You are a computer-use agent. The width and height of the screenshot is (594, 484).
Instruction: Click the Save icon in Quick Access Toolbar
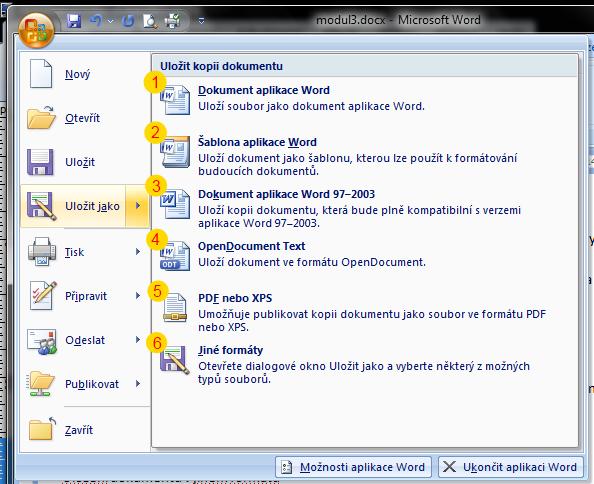(74, 21)
